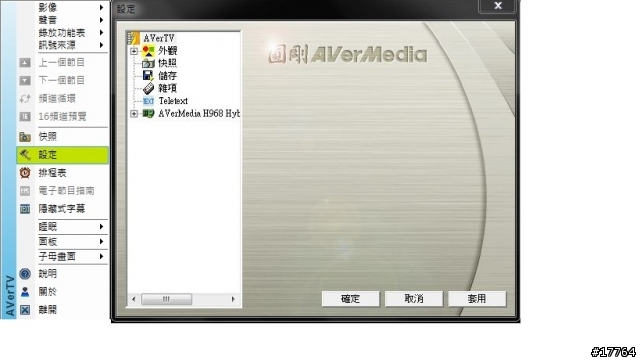Image resolution: width=640 pixels, height=360 pixels.
Task: Click the 外觀 appearance icon in tree
Action: [148, 51]
